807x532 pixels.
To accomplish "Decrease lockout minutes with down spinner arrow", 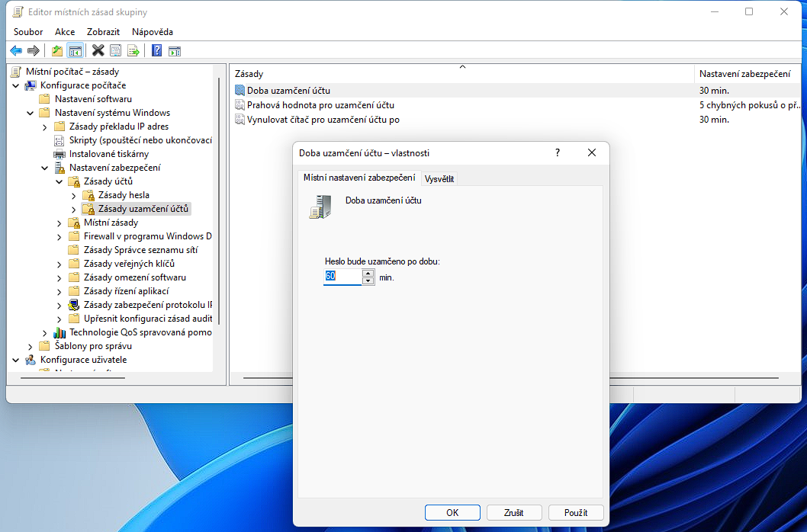I will 368,281.
